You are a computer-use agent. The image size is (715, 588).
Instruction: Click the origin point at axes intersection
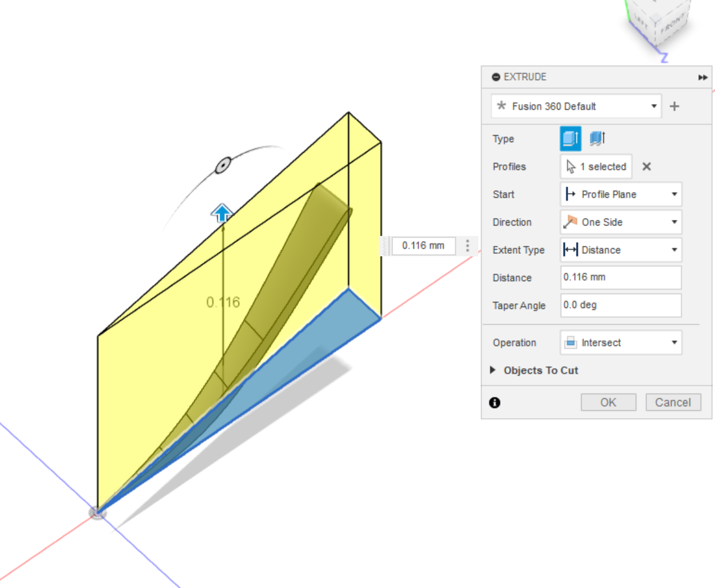click(97, 513)
